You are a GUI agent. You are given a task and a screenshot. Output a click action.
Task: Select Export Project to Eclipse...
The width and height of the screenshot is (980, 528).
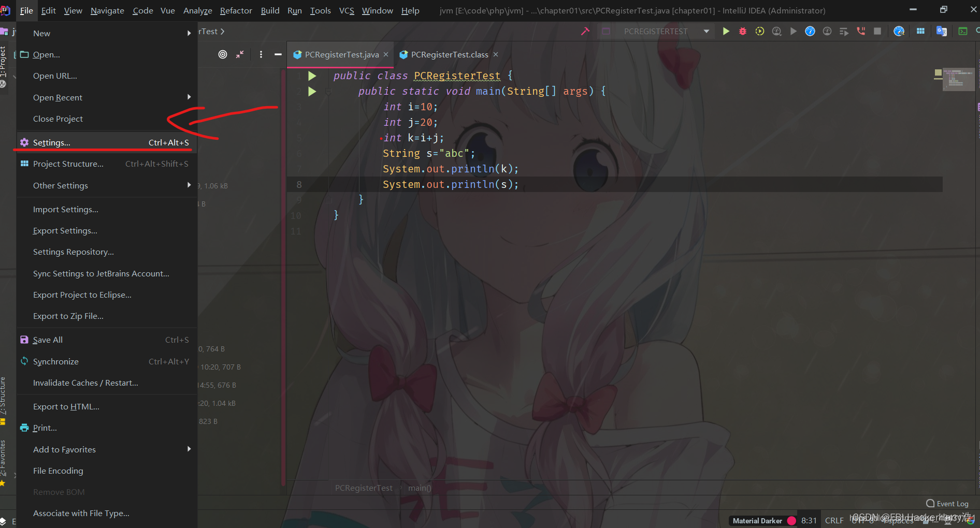pos(107,295)
